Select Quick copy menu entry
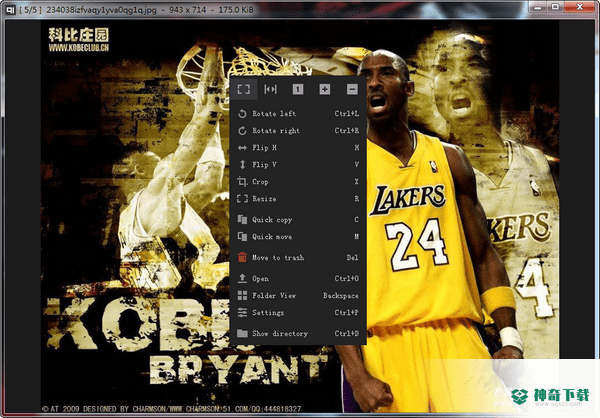This screenshot has height=418, width=600. click(x=298, y=219)
